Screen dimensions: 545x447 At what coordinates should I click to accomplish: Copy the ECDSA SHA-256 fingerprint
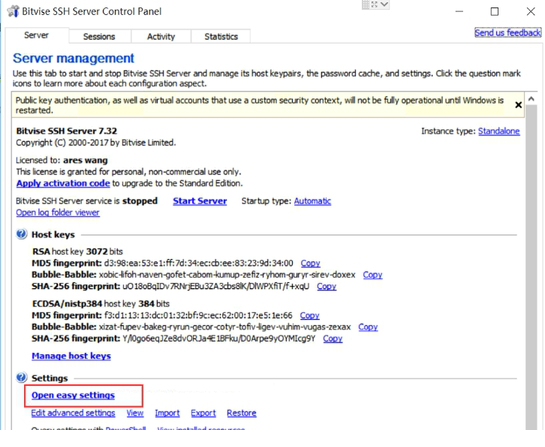[x=333, y=338]
